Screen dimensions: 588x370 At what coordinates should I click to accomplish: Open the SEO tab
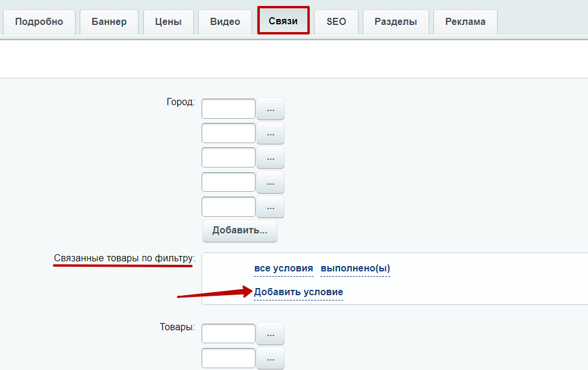tap(336, 22)
